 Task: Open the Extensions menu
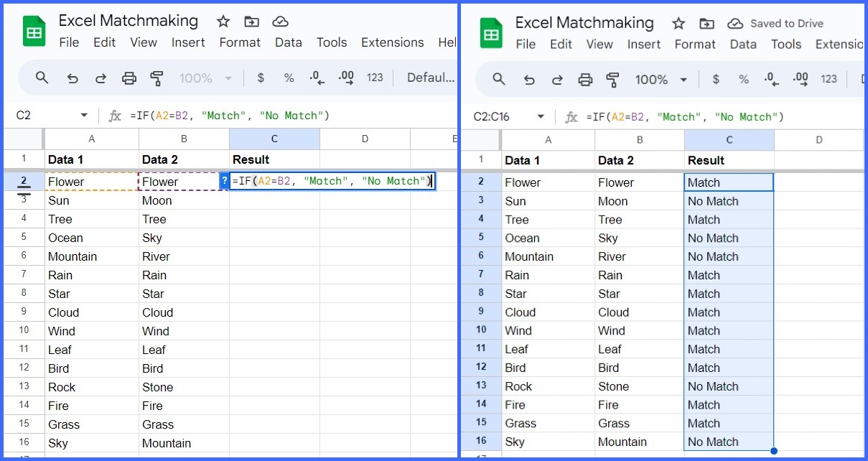coord(392,42)
